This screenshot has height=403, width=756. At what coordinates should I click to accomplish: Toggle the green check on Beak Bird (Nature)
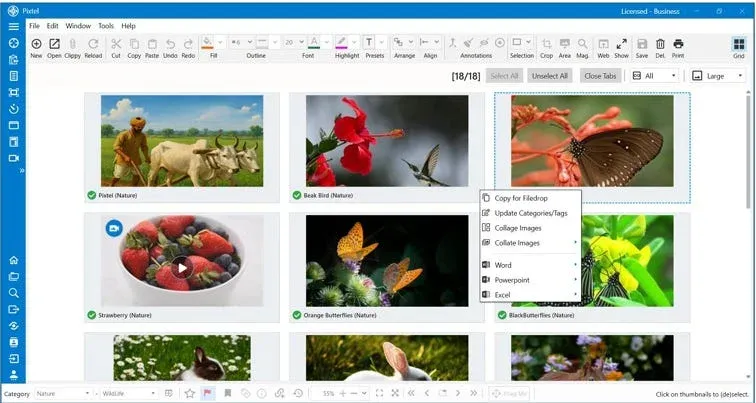[297, 195]
